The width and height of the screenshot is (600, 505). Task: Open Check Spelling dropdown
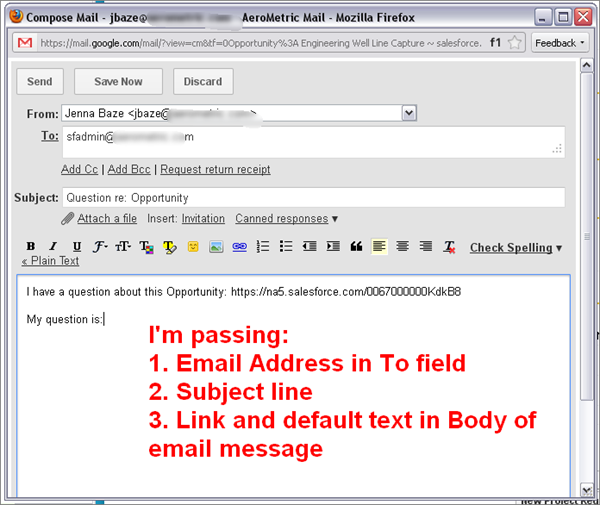pos(516,248)
